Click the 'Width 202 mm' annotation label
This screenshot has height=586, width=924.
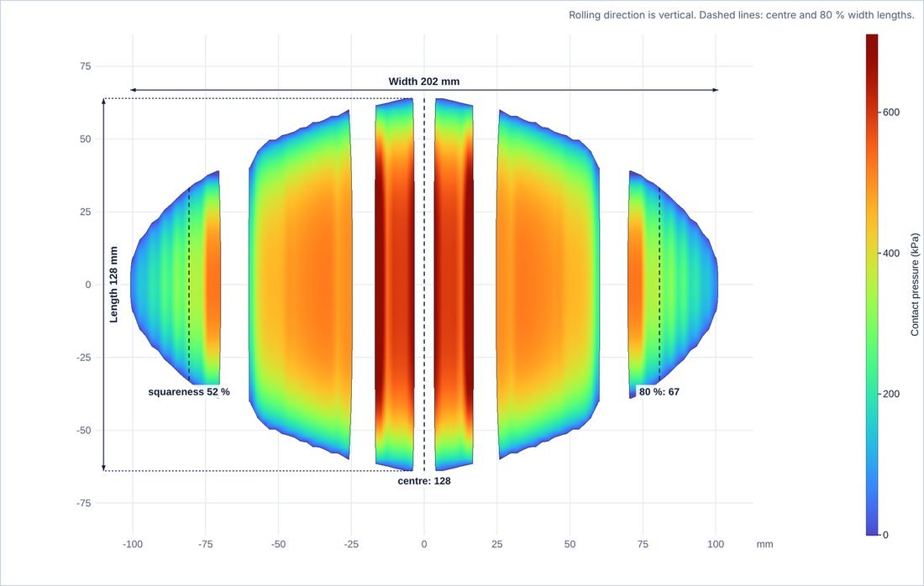click(x=423, y=81)
